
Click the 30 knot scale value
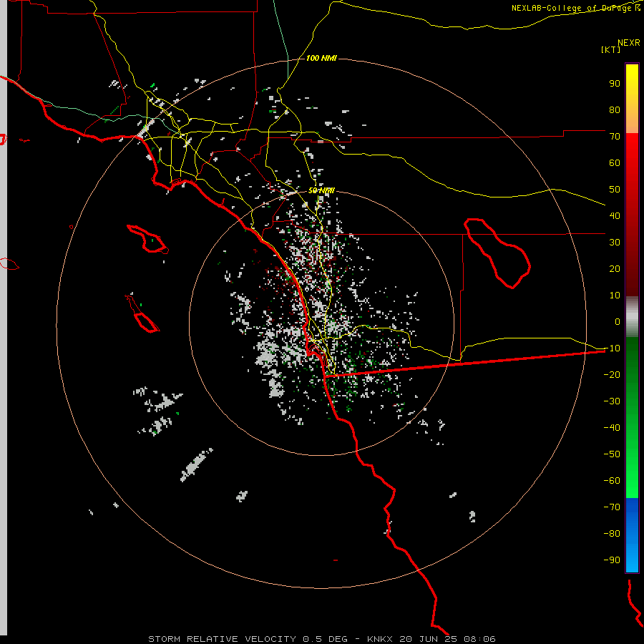[615, 243]
